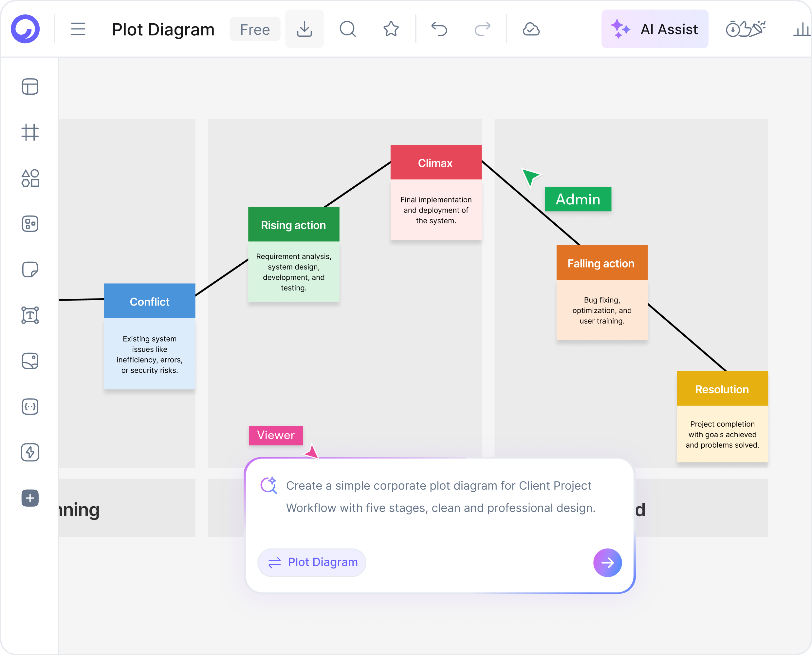Image resolution: width=812 pixels, height=655 pixels.
Task: Open the shapes library tool
Action: 30,178
